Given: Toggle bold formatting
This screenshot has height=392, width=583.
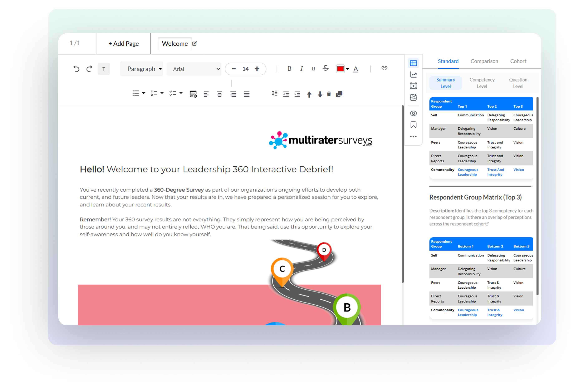Looking at the screenshot, I should point(289,69).
